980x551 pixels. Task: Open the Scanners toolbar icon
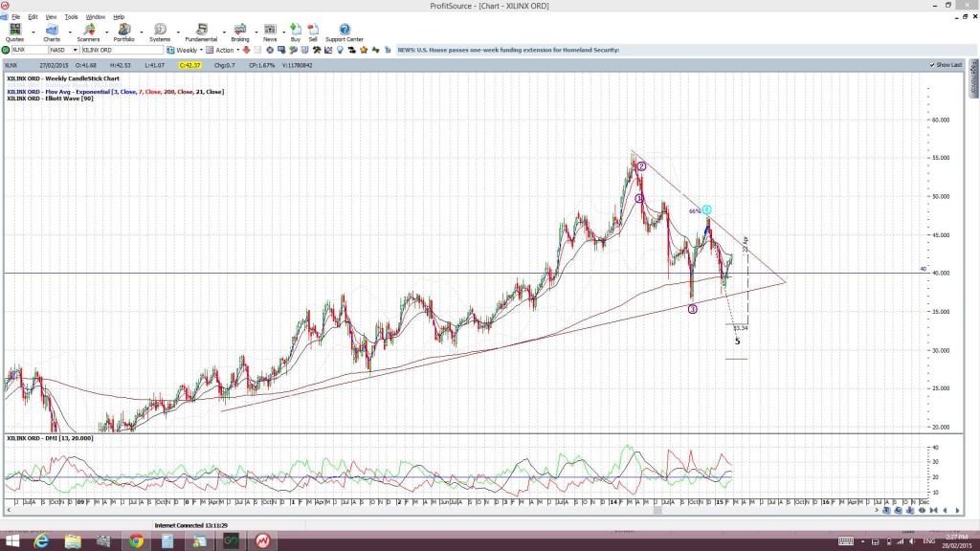88,33
